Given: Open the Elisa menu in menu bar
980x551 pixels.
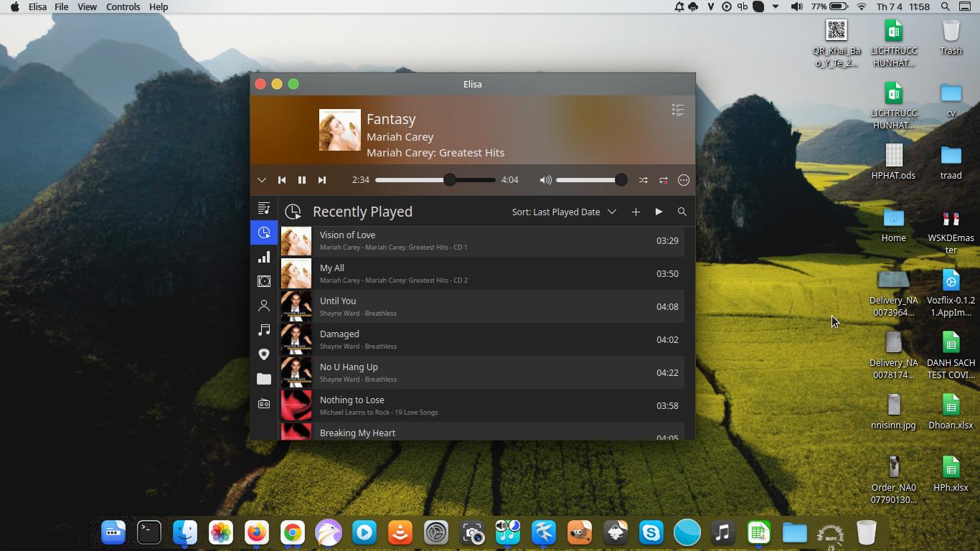Looking at the screenshot, I should (x=37, y=6).
